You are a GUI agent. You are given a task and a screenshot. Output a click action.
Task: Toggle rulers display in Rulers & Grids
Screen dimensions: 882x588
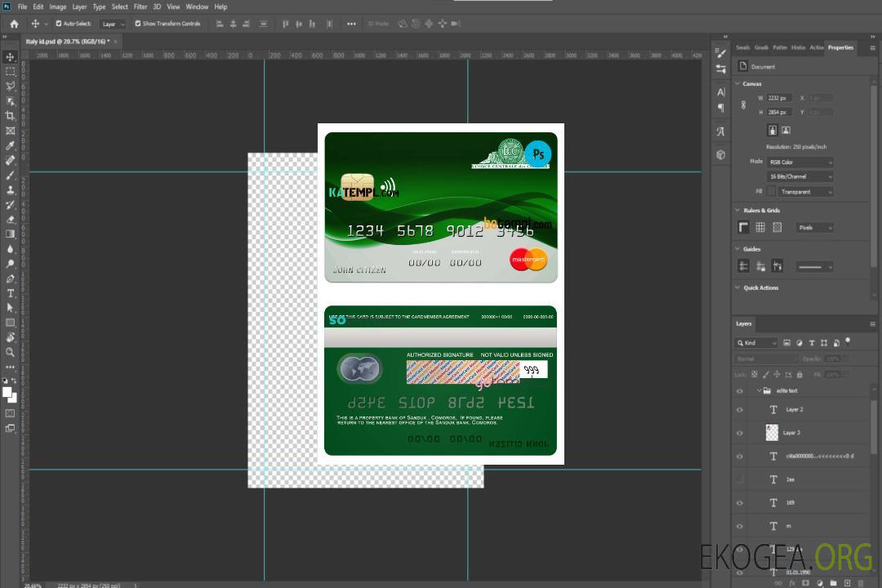(744, 227)
